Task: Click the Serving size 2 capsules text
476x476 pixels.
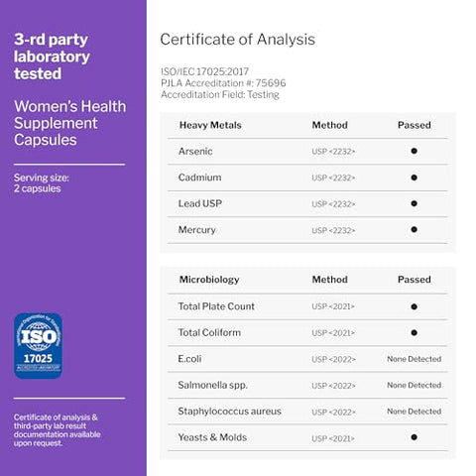Action: [x=42, y=183]
